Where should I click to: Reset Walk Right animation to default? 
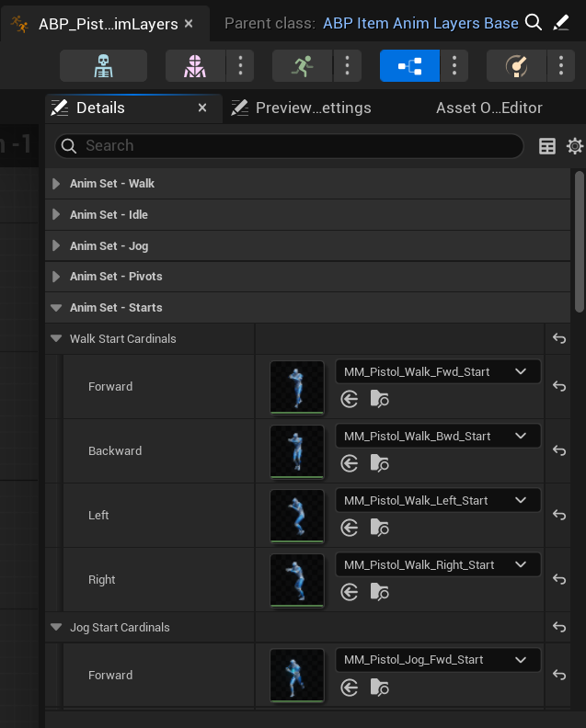[559, 579]
